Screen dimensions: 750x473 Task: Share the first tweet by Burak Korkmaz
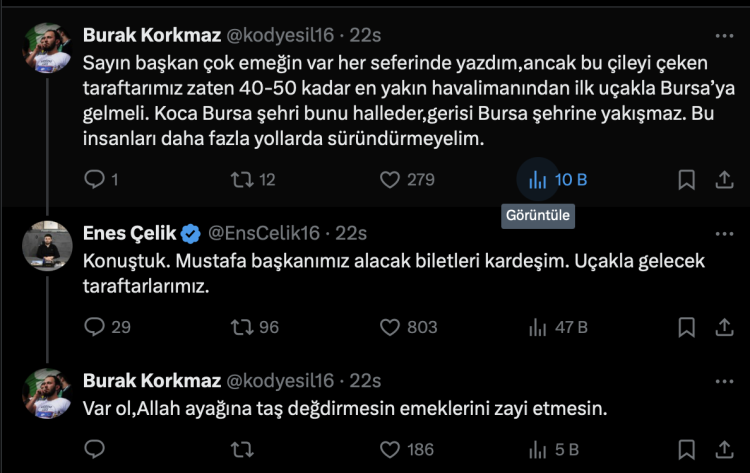725,180
